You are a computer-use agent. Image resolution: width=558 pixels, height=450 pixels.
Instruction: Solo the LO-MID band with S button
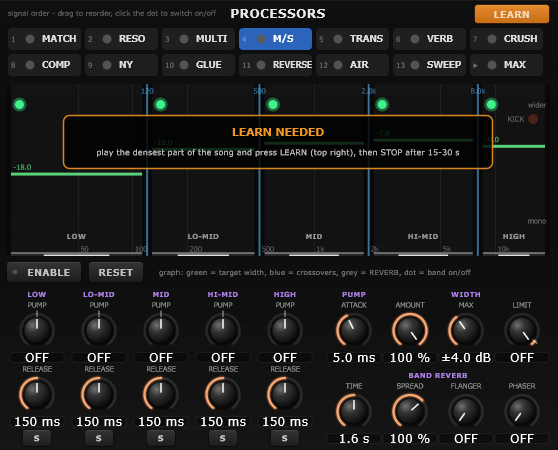tap(99, 438)
